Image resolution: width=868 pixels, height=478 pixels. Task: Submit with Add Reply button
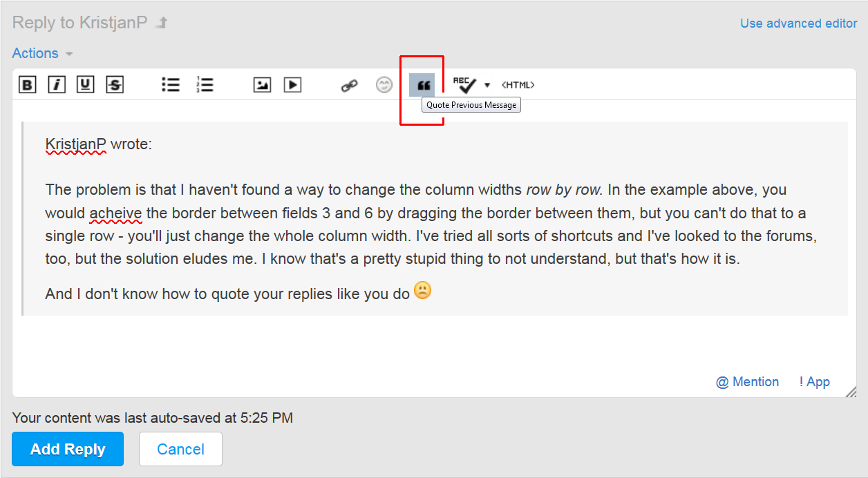coord(68,449)
